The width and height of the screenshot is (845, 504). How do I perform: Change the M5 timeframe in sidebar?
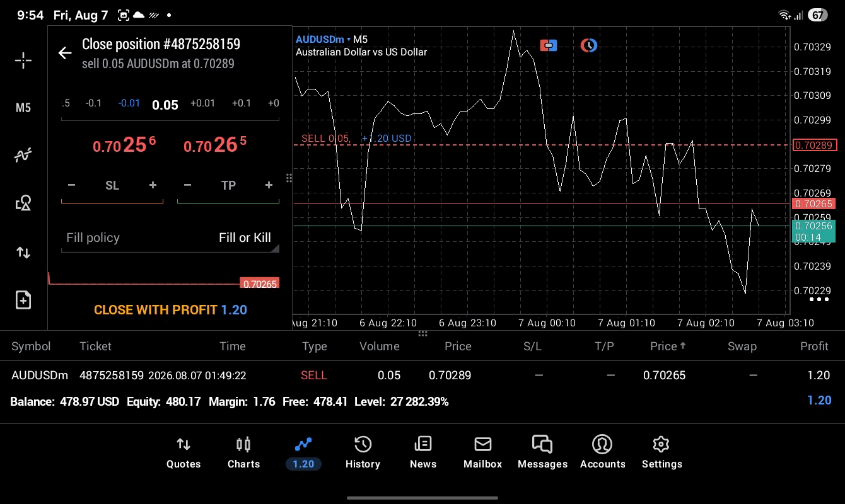click(23, 108)
